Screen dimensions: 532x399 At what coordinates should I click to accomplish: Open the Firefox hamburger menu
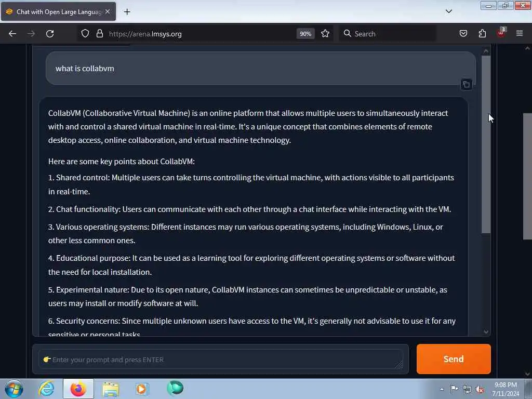[520, 33]
